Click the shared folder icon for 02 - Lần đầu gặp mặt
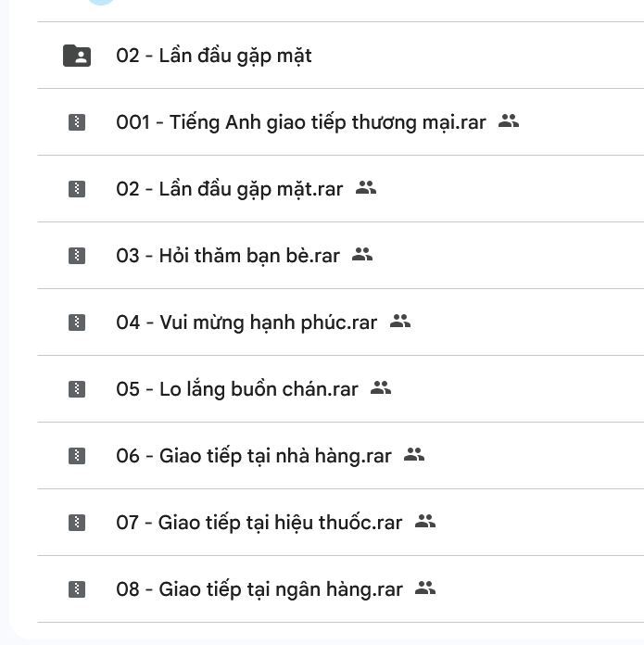The image size is (644, 645). [x=77, y=56]
